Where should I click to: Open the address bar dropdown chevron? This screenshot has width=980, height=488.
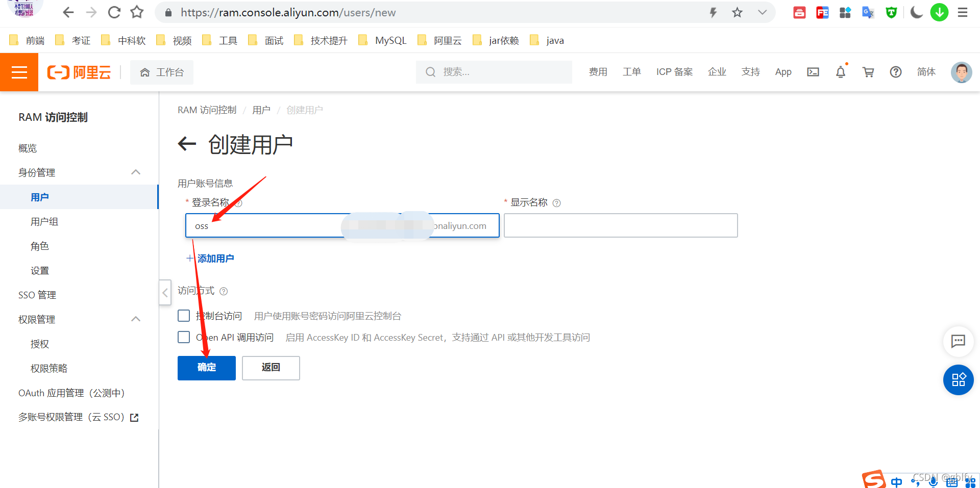[762, 12]
